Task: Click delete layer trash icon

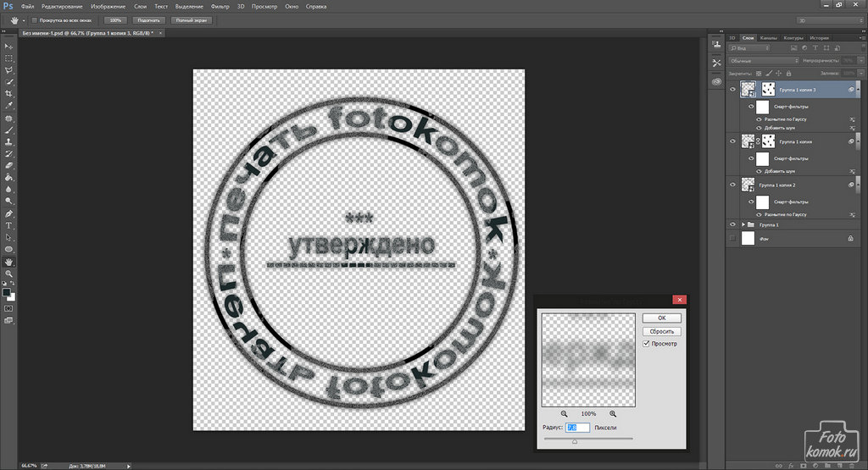Action: click(x=852, y=466)
